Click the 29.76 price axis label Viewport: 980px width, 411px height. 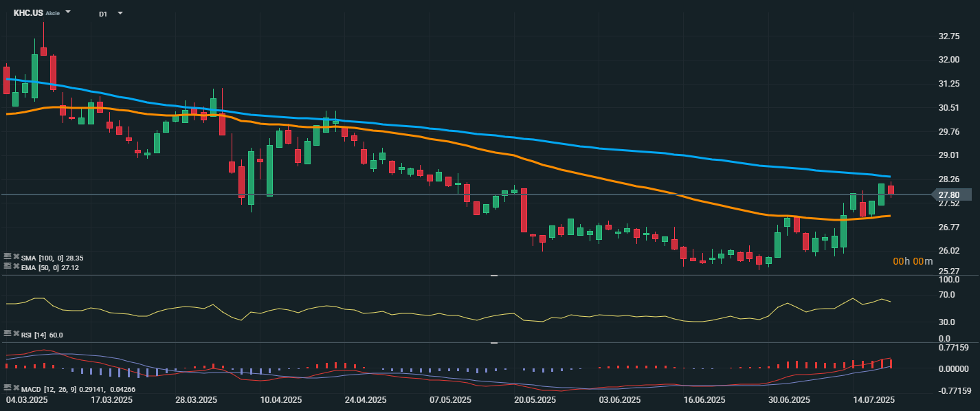948,132
